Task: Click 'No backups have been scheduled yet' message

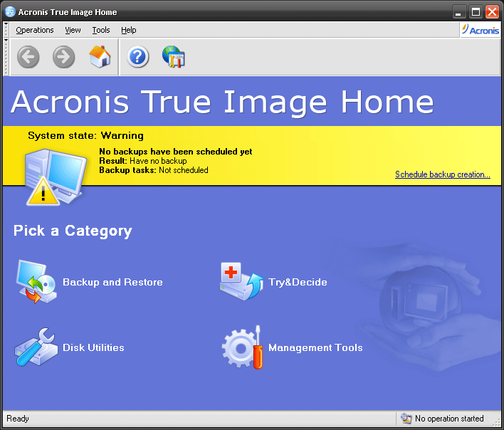Action: pos(176,152)
